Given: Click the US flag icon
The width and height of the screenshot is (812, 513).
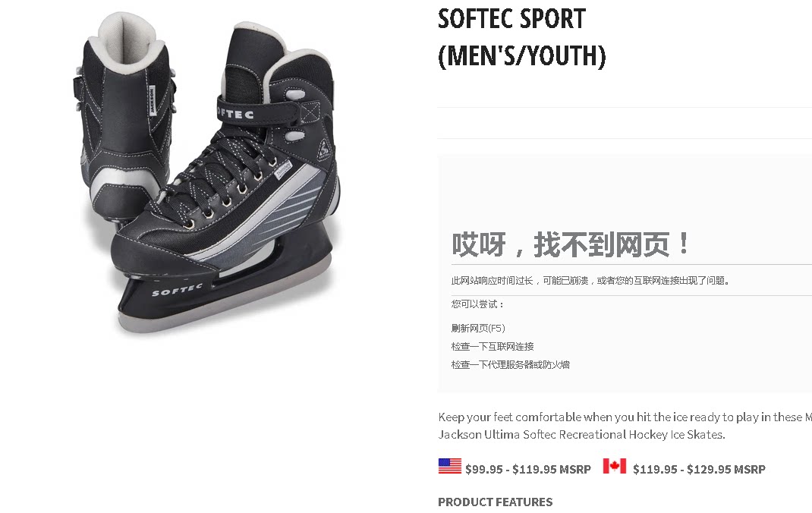Looking at the screenshot, I should point(449,466).
